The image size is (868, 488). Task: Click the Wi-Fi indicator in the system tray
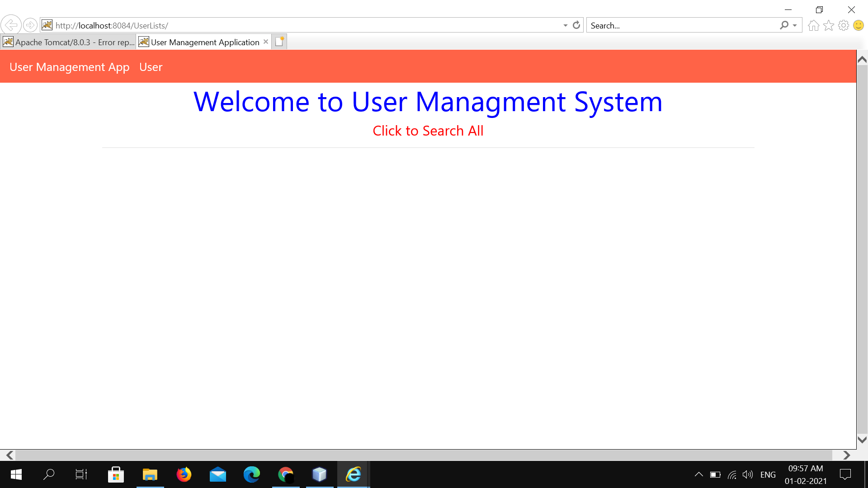[x=731, y=474]
